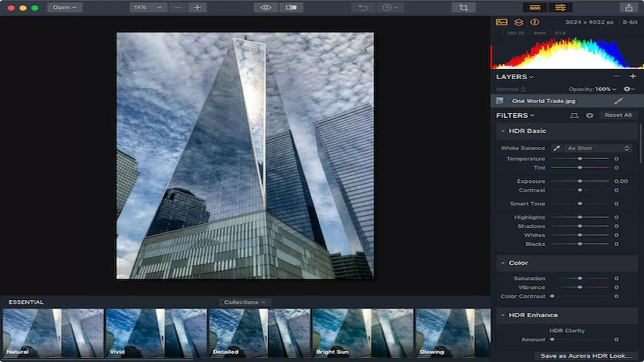Screen dimensions: 644x362
Task: Toggle the presets panel icon
Action: (535, 7)
